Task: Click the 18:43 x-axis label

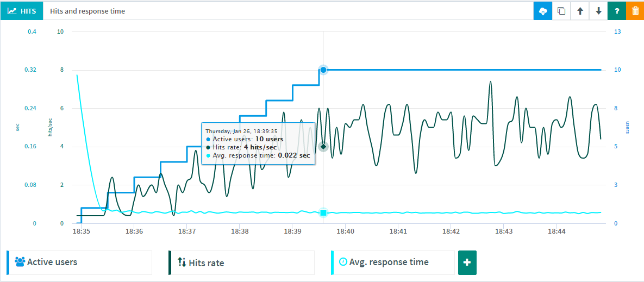Action: (504, 231)
